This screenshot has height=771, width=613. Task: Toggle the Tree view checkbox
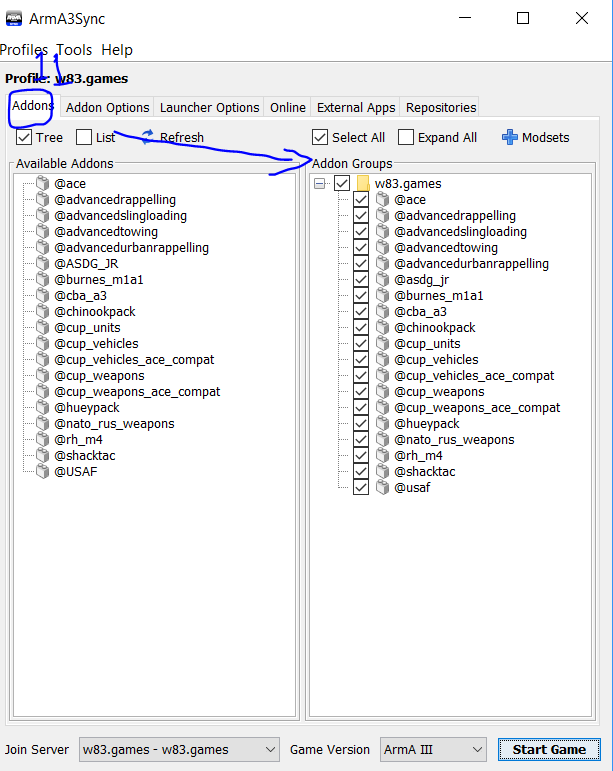pos(24,137)
